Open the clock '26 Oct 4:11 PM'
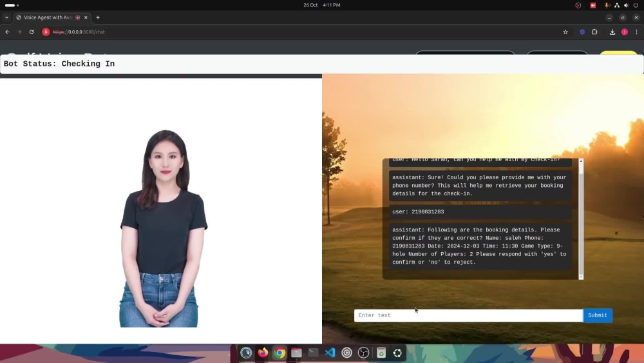 click(x=321, y=5)
